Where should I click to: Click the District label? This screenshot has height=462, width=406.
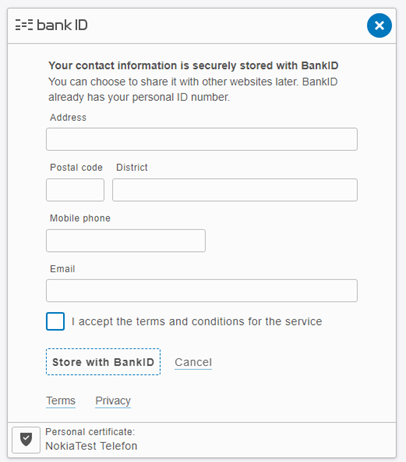(x=132, y=167)
